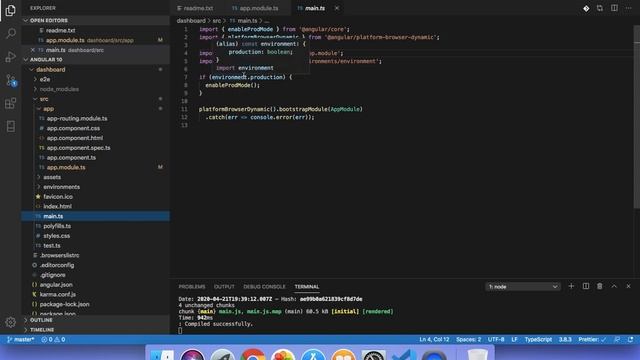Open Run and Debug view

pos(11,57)
